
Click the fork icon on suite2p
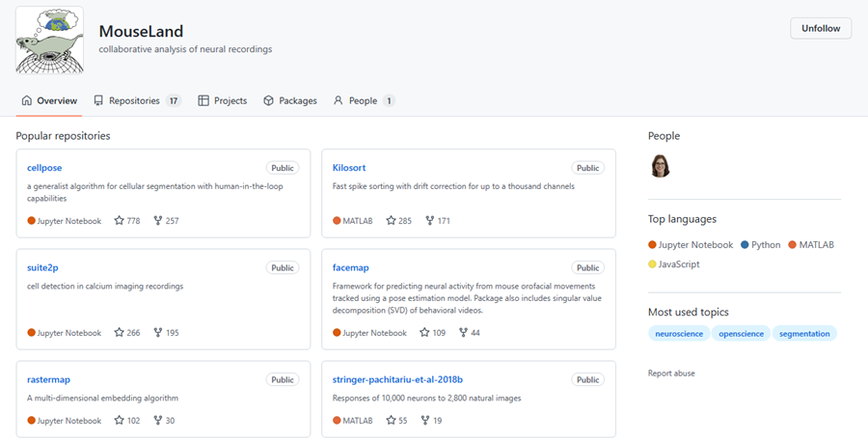coord(158,333)
